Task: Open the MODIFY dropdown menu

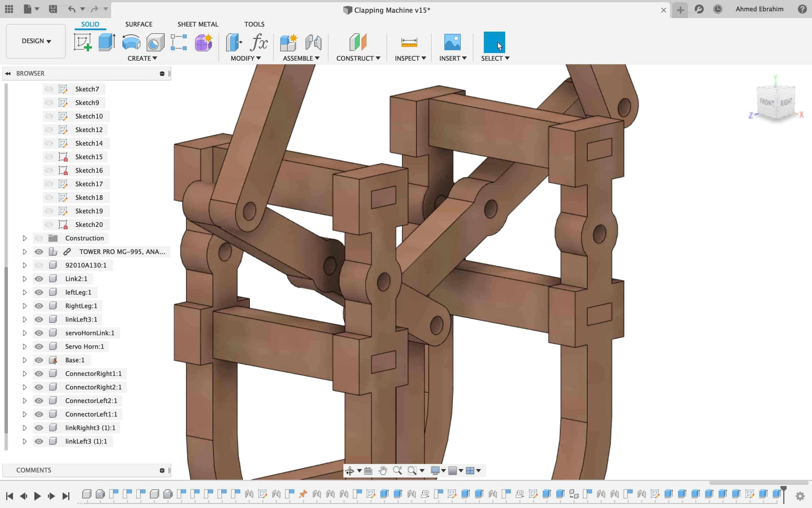Action: (x=246, y=58)
